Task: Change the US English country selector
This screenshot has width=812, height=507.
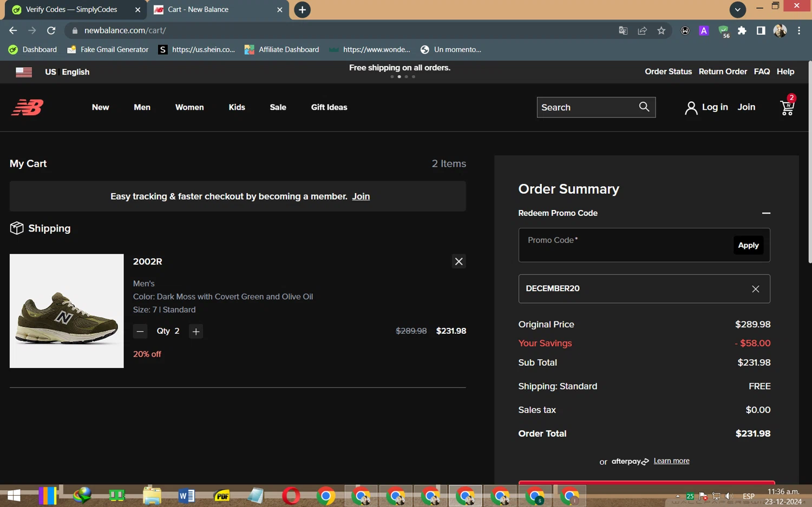Action: [x=67, y=72]
